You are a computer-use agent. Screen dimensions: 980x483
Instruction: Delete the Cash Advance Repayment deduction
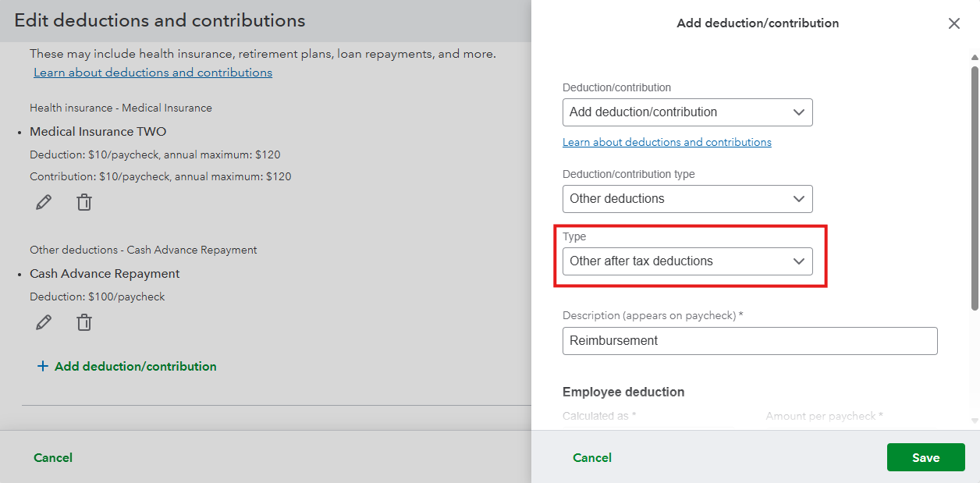84,322
